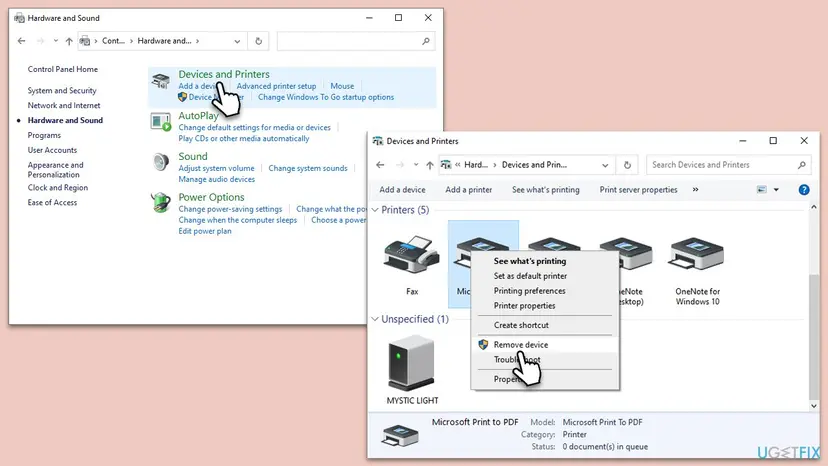Click Up arrow in Devices and Printers window
This screenshot has width=828, height=466.
pos(430,165)
